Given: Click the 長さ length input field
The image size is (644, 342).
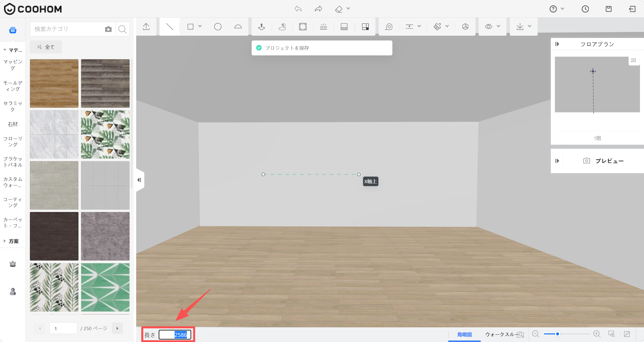Looking at the screenshot, I should [175, 335].
